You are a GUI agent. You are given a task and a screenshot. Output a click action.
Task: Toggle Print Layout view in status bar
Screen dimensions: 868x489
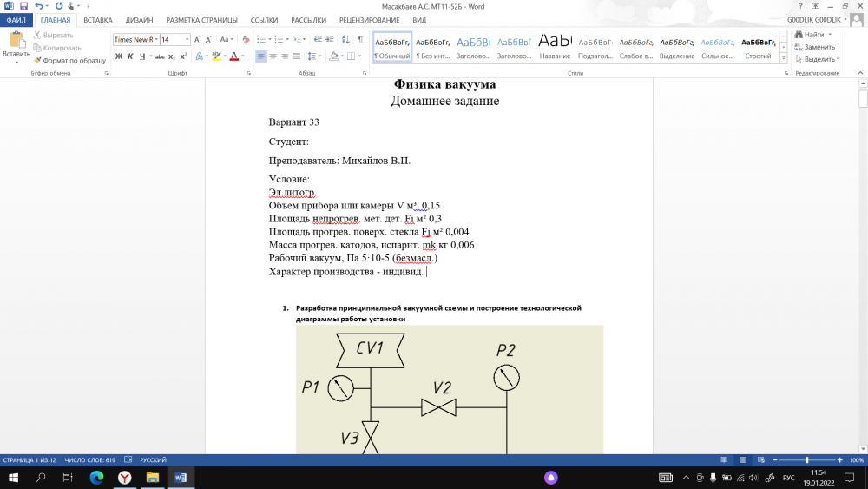(x=743, y=459)
